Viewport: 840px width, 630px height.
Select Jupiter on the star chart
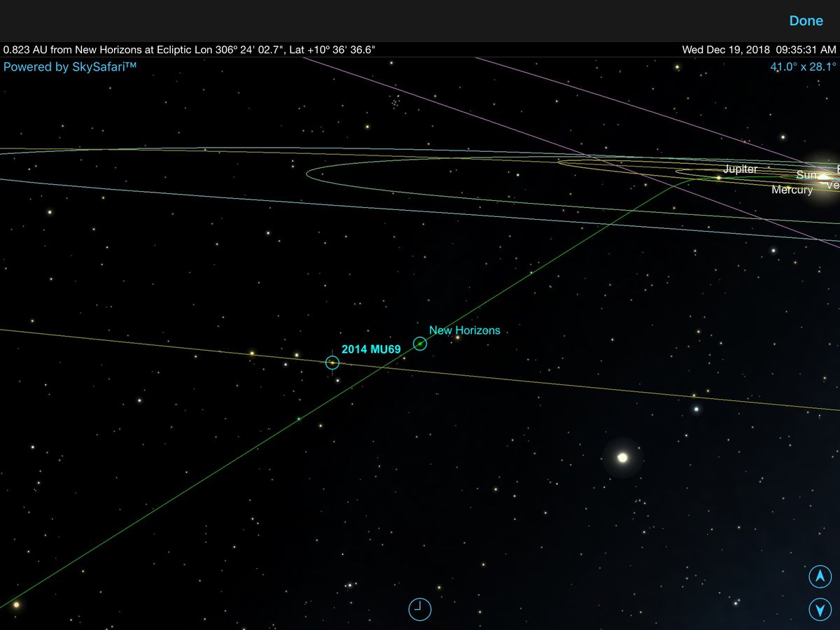tap(719, 178)
